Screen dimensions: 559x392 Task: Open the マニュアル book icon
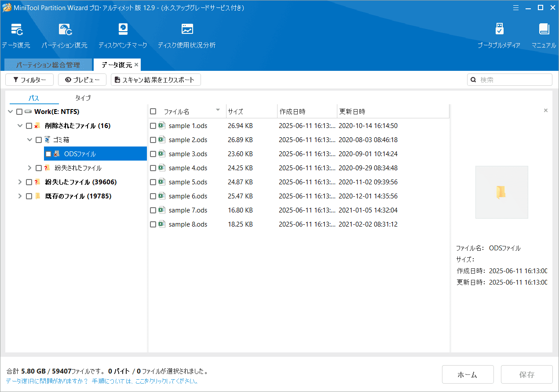[x=544, y=29]
